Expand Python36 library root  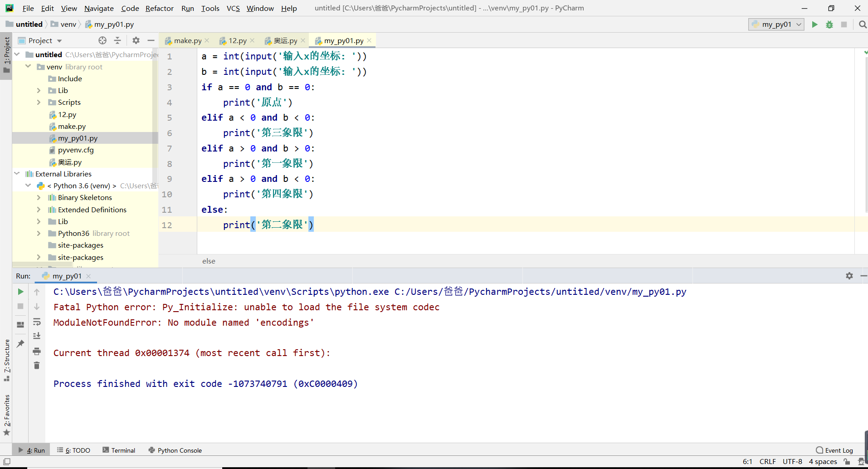(x=39, y=233)
